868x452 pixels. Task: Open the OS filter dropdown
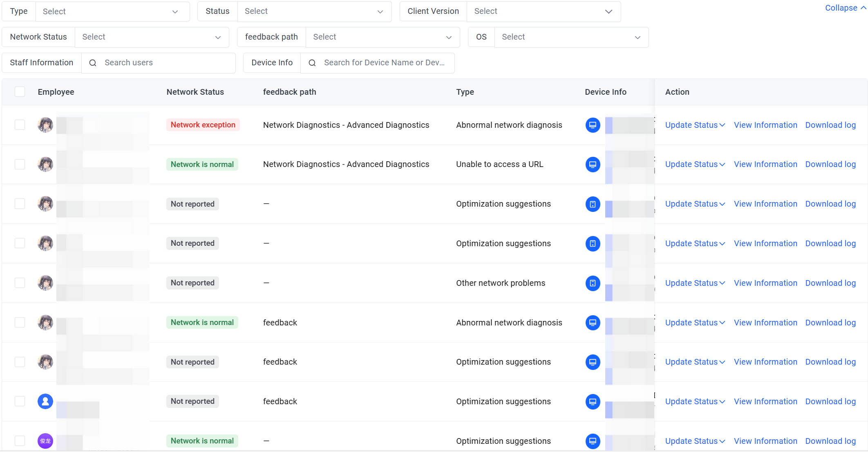click(571, 37)
